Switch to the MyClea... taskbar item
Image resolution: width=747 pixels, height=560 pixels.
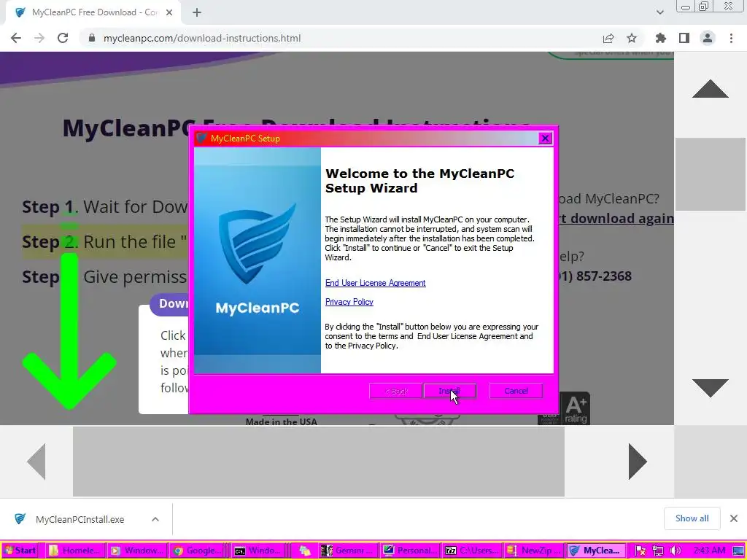595,551
